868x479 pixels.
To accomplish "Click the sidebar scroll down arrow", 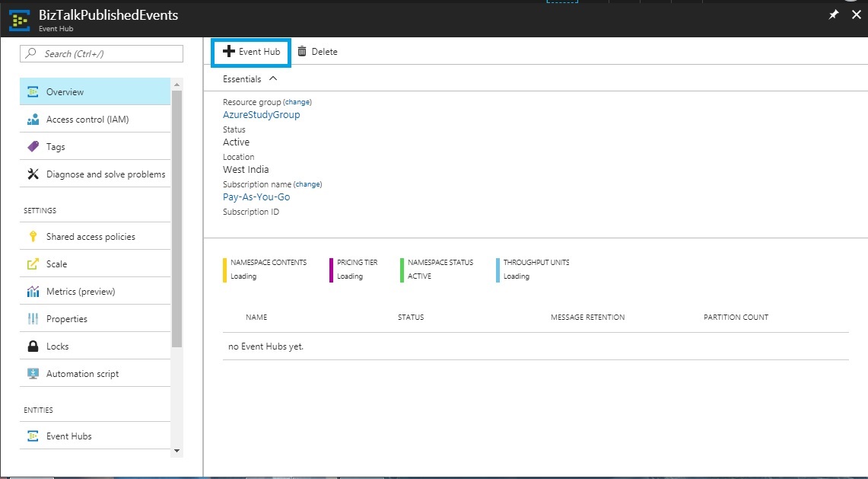I will [177, 451].
